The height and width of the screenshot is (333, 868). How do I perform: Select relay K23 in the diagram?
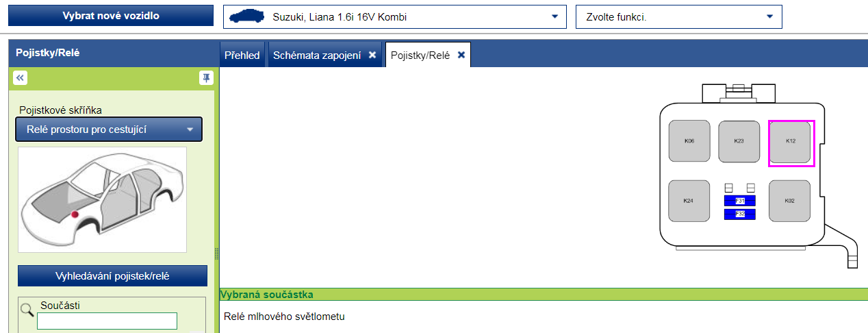point(739,141)
